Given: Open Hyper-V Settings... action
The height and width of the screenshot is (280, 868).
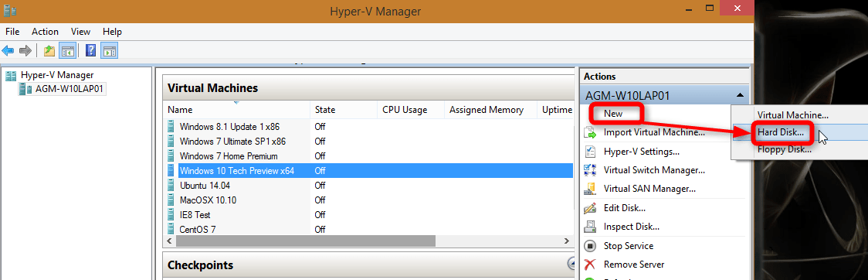Looking at the screenshot, I should [642, 152].
